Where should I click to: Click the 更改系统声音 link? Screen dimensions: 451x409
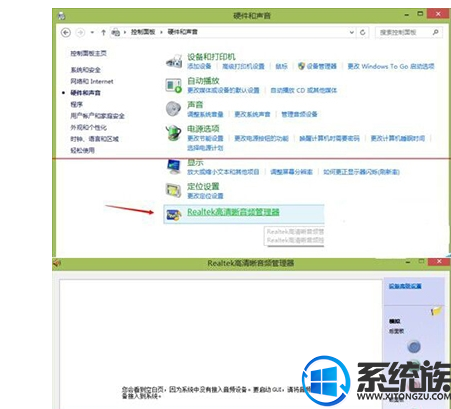pos(252,114)
